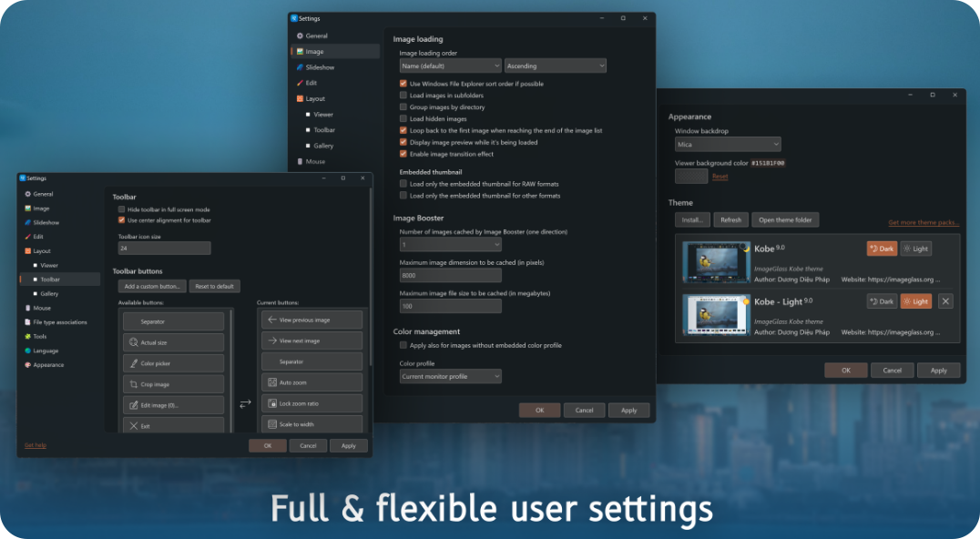Click Toolbar icon size field
Screen dimensions: 980x539
pyautogui.click(x=164, y=248)
